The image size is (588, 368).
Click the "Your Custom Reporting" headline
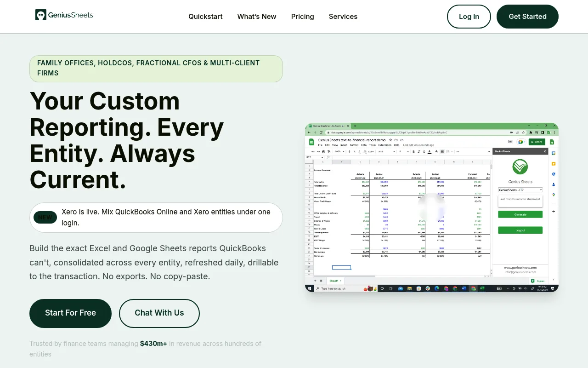pyautogui.click(x=127, y=140)
